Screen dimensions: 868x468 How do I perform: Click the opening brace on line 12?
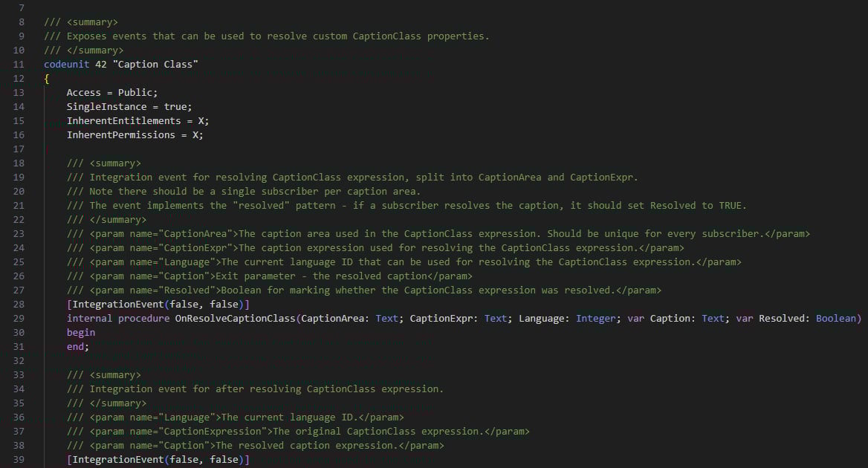tap(45, 78)
